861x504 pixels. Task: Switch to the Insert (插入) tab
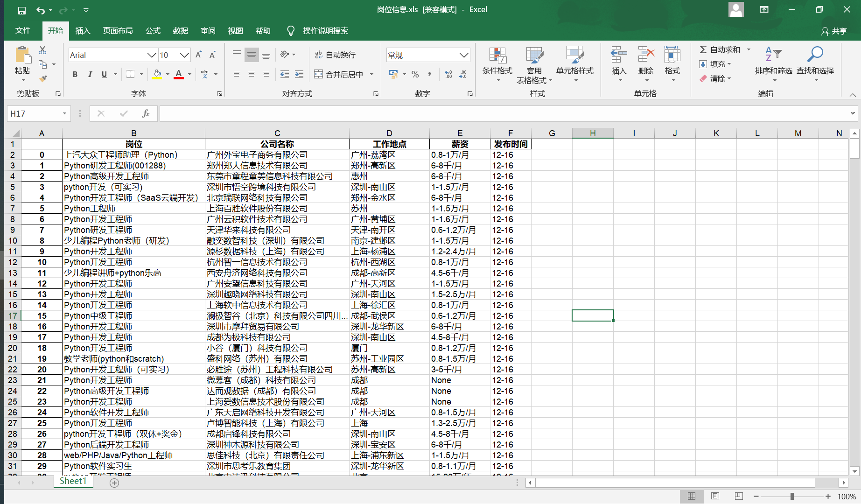point(83,31)
